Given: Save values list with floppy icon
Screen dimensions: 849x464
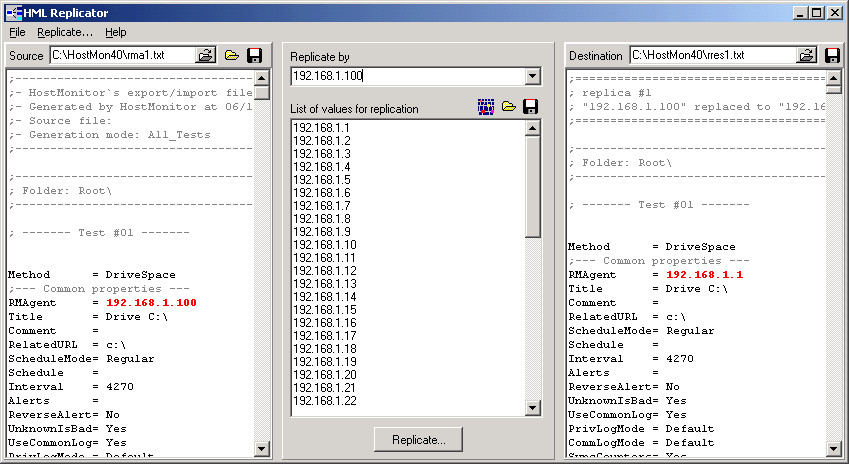Looking at the screenshot, I should pyautogui.click(x=531, y=107).
